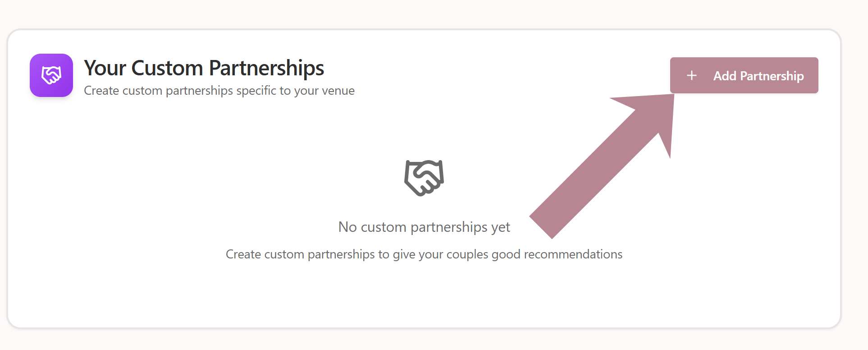Click the purple handshake icon
Viewport: 868px width, 350px height.
click(x=51, y=75)
